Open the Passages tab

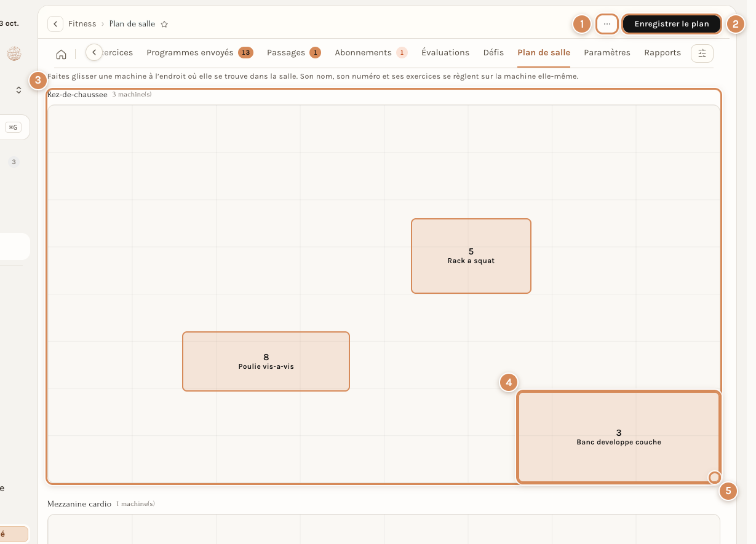point(293,53)
